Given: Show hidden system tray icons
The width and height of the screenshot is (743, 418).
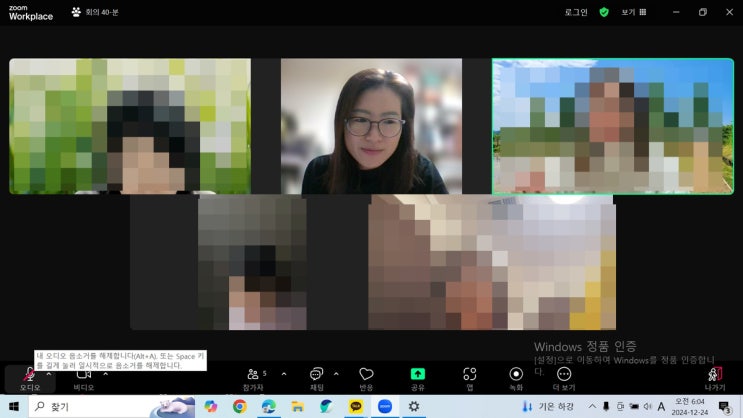Looking at the screenshot, I should (x=592, y=407).
